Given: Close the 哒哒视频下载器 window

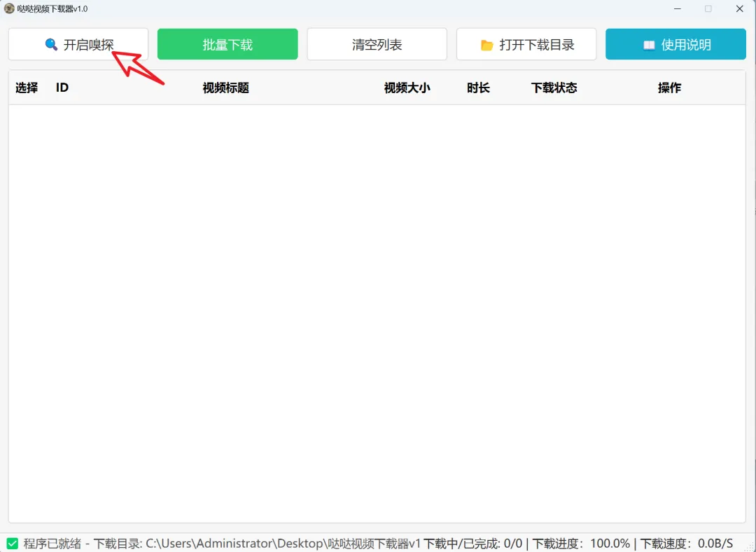Looking at the screenshot, I should click(740, 8).
